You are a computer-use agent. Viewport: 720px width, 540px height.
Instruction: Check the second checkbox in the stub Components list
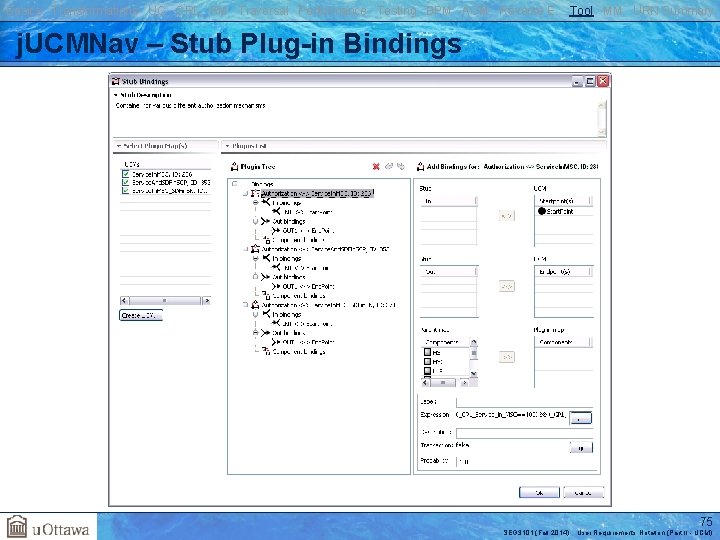[428, 361]
